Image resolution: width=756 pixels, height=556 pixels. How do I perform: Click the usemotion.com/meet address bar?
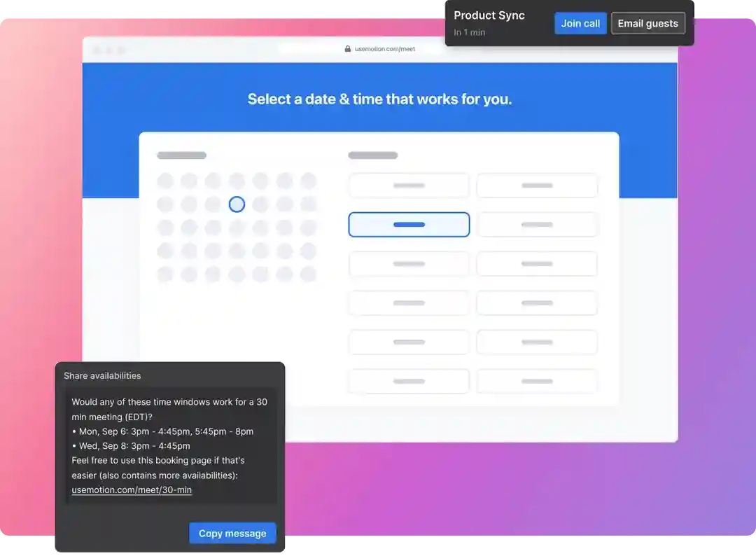coord(384,49)
